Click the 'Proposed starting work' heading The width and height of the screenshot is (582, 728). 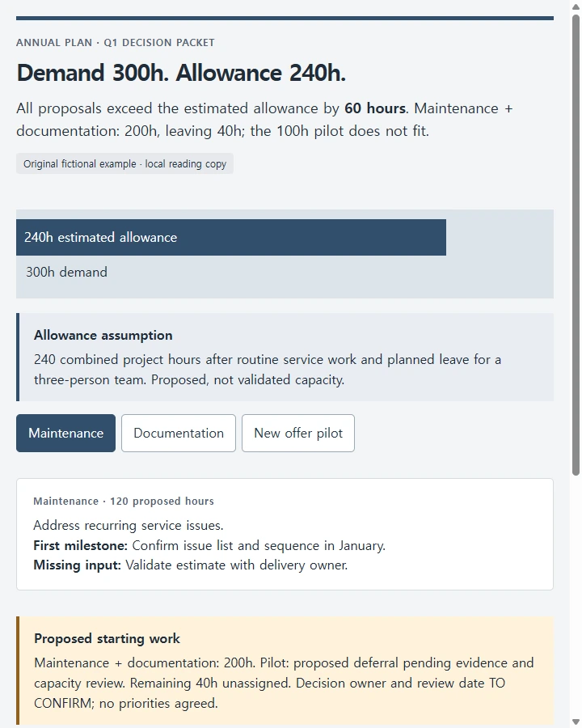[108, 639]
